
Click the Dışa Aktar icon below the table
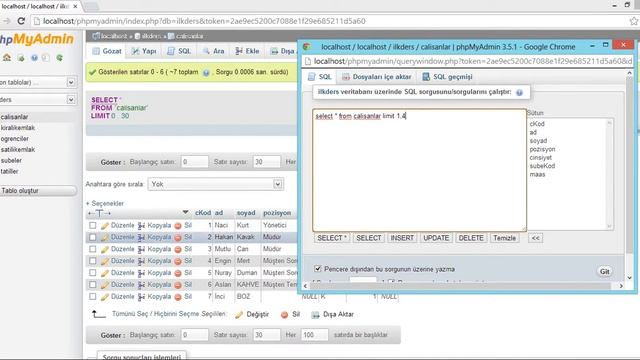pyautogui.click(x=315, y=315)
